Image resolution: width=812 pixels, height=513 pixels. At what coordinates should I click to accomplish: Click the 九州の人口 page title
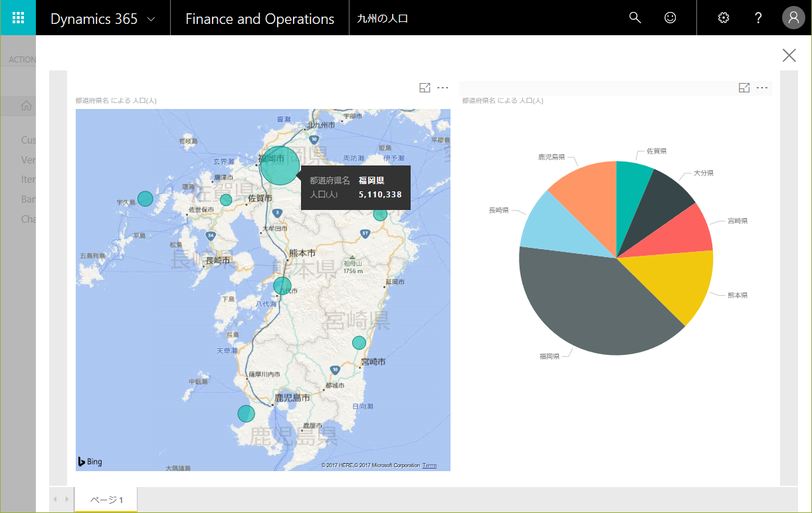[x=383, y=19]
